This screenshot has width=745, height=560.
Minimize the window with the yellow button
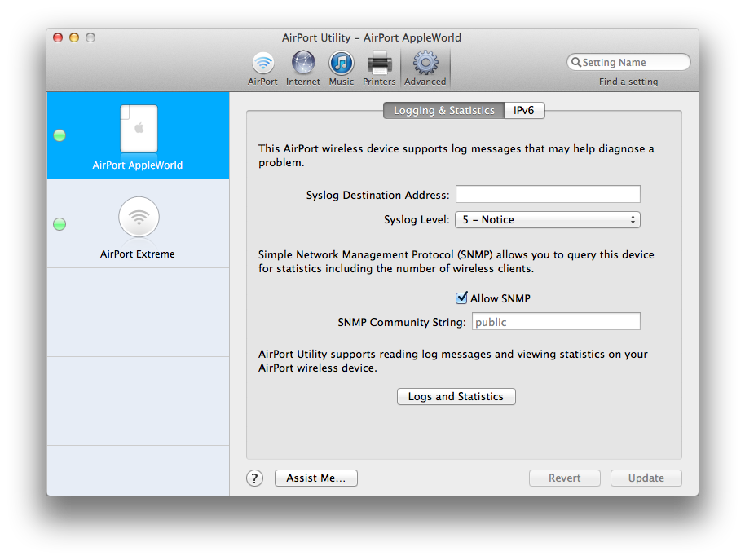coord(74,37)
